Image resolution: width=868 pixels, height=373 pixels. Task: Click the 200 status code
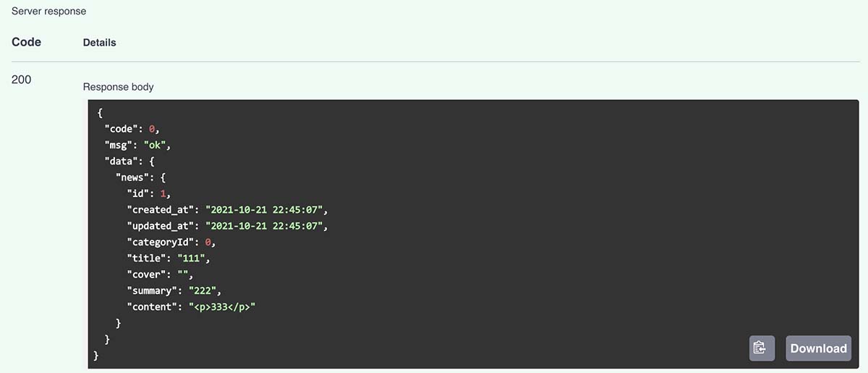tap(22, 80)
